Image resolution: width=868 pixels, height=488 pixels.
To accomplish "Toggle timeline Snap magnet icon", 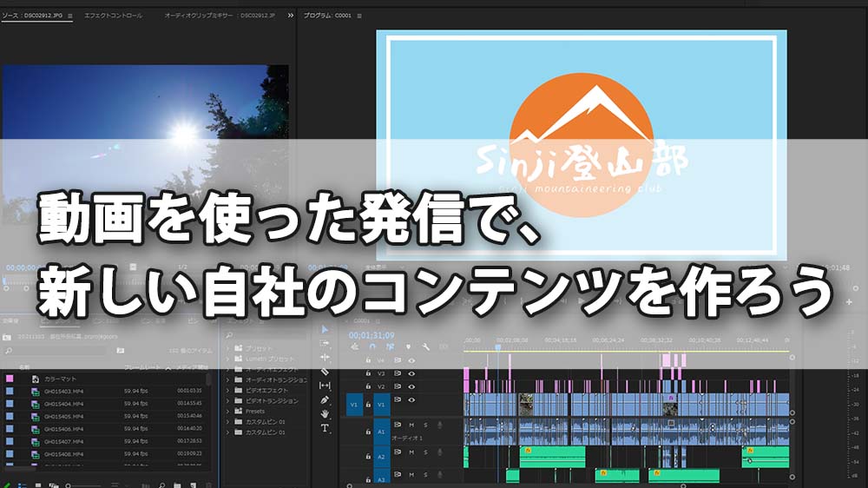I will pos(372,346).
